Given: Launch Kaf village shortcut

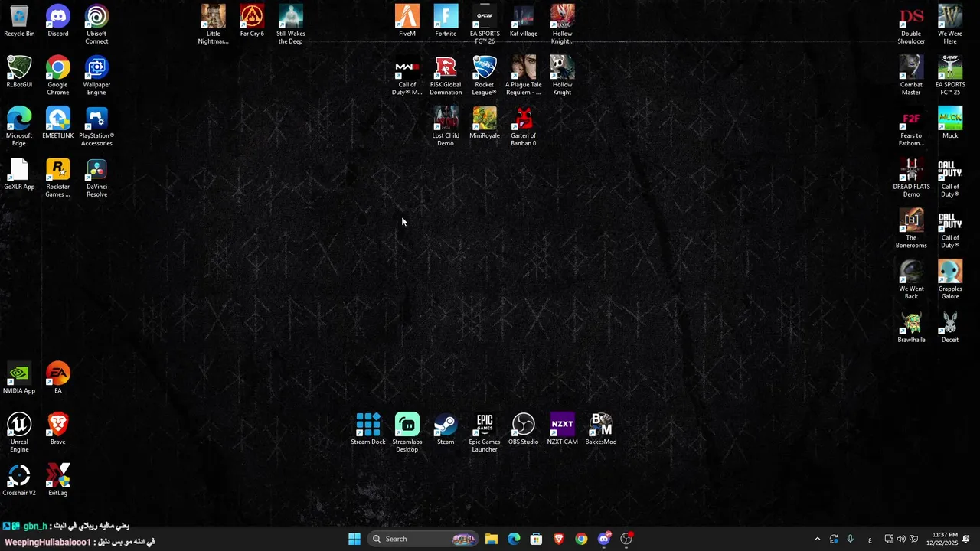Looking at the screenshot, I should (524, 21).
